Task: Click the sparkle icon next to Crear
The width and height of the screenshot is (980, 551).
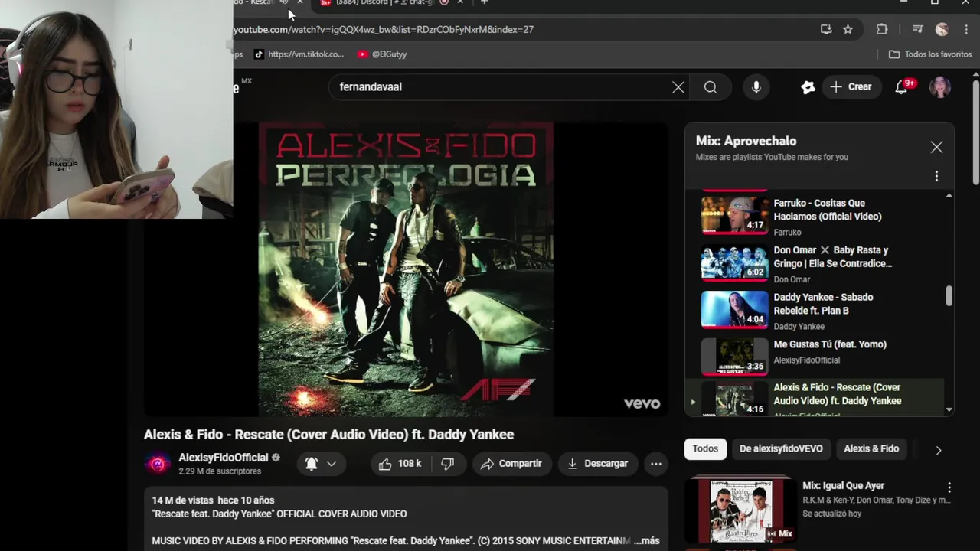Action: pyautogui.click(x=808, y=87)
